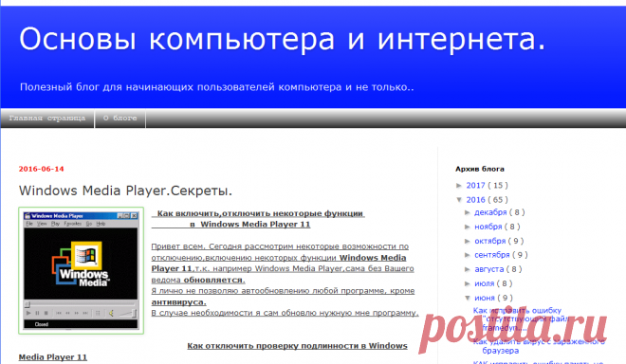Open post Как исправить ошибку отсутствующий файл

[x=521, y=318]
